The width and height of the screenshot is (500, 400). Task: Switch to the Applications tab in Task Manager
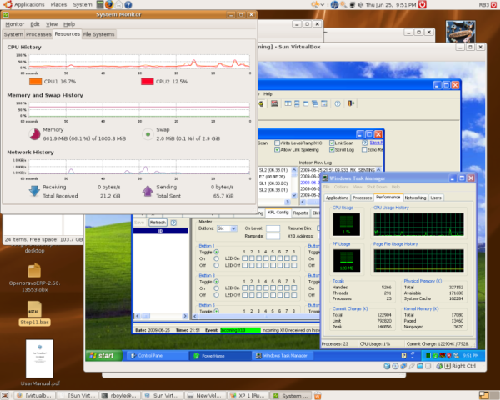pyautogui.click(x=337, y=198)
